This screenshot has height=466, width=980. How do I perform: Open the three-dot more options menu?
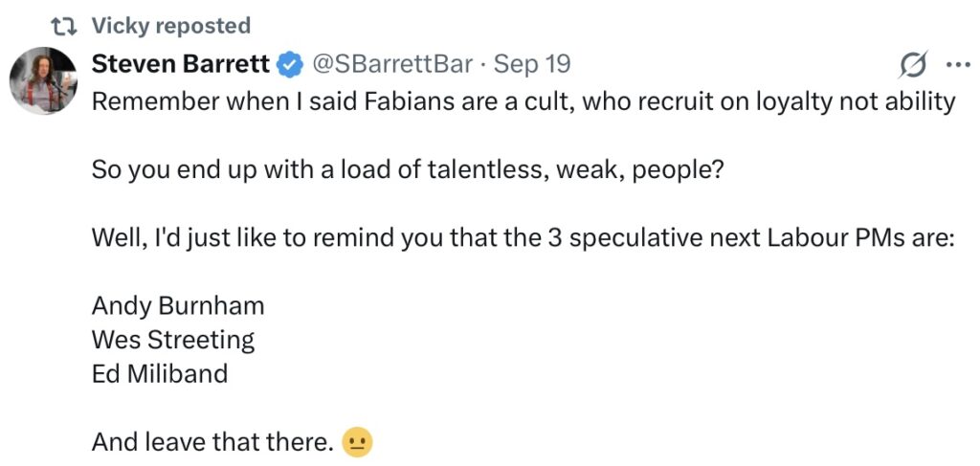[x=957, y=65]
